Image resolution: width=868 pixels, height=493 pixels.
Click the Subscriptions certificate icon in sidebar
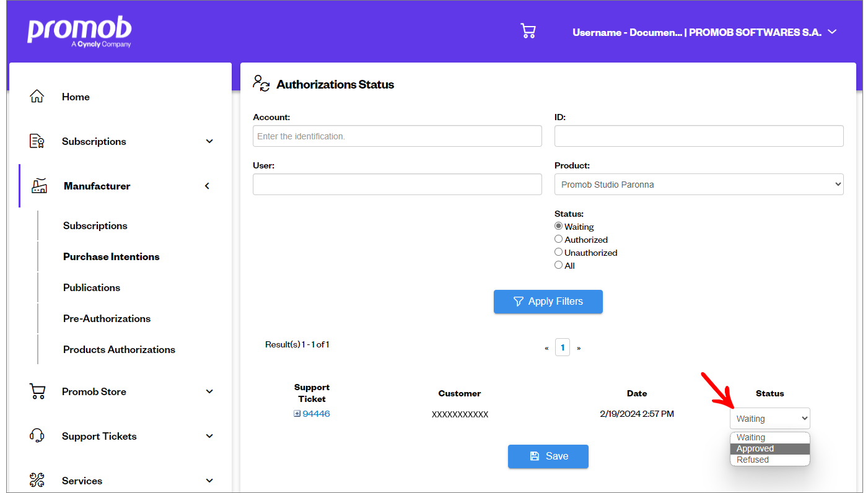point(37,141)
